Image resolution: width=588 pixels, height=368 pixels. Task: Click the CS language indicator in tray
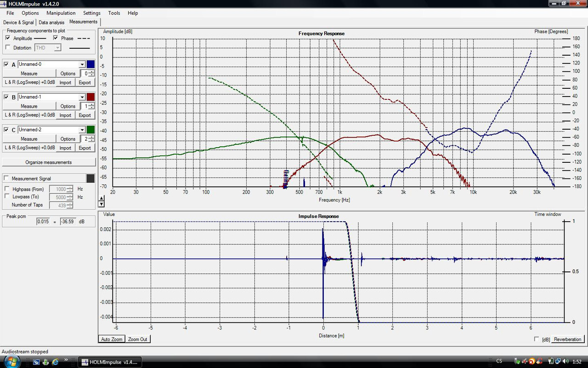499,361
